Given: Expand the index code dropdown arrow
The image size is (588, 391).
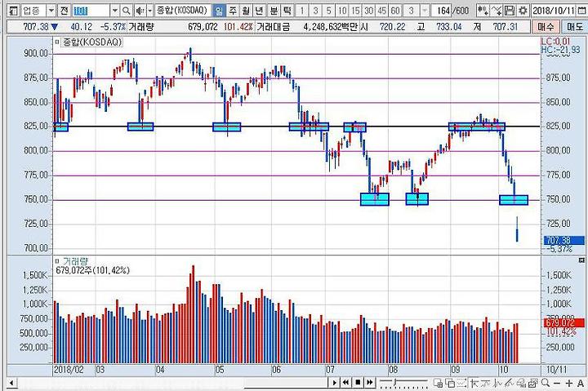Looking at the screenshot, I should [115, 11].
